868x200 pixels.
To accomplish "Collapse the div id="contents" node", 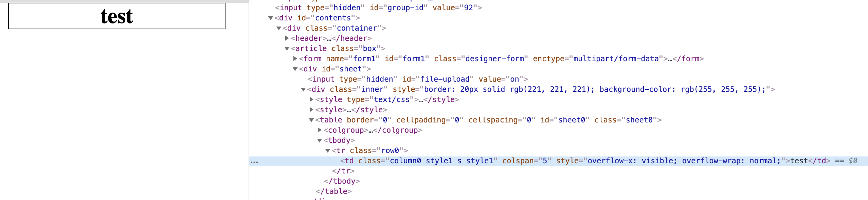I will [271, 18].
